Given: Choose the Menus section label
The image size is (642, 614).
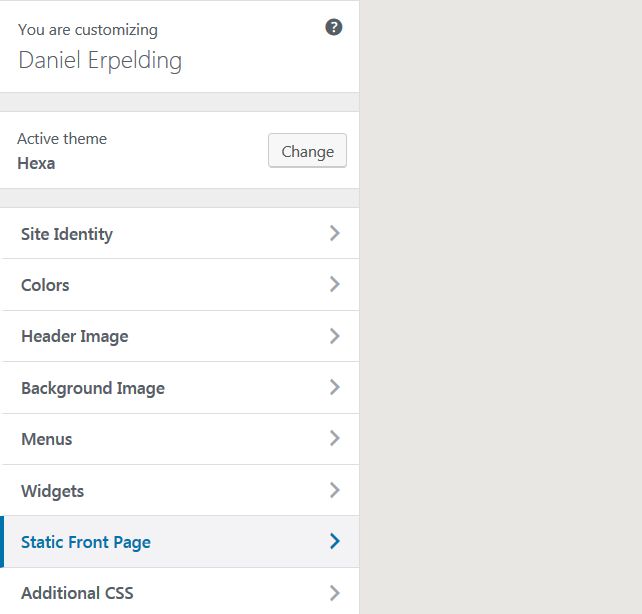Looking at the screenshot, I should point(47,439).
